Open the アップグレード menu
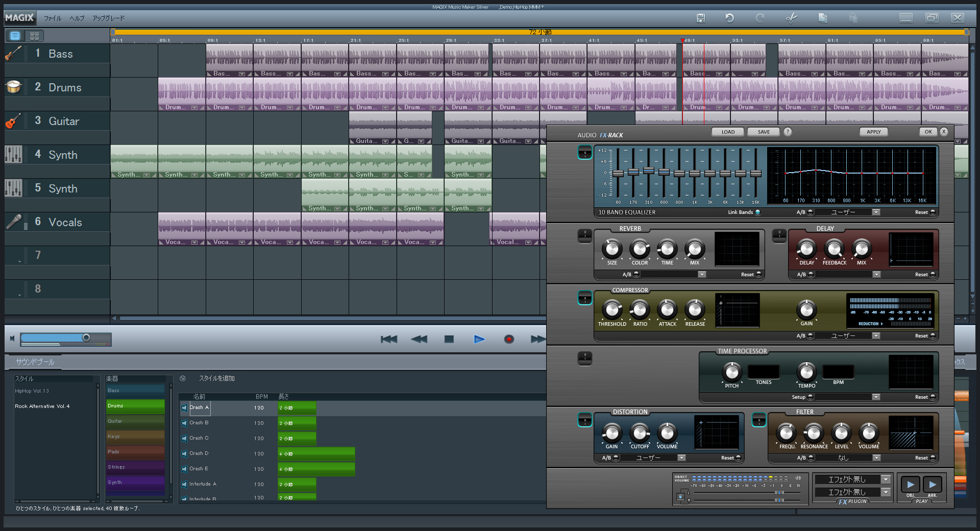Screen dimensions: 980x531 click(x=108, y=18)
